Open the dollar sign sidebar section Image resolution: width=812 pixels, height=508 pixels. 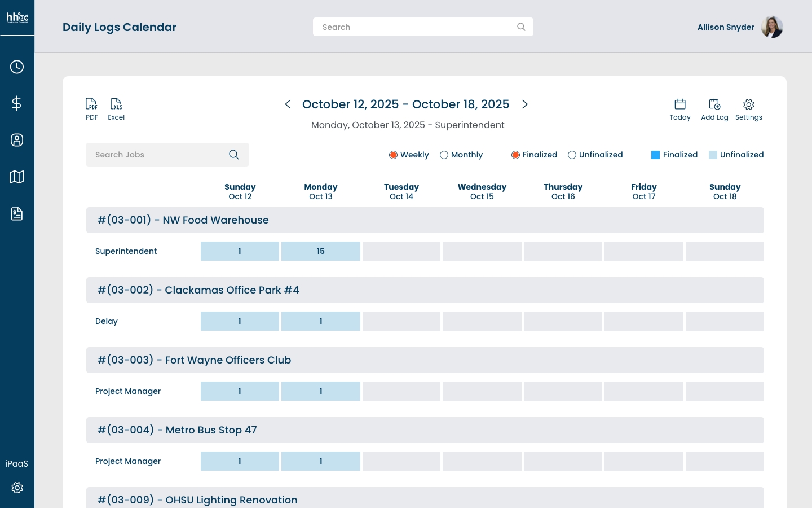tap(17, 103)
